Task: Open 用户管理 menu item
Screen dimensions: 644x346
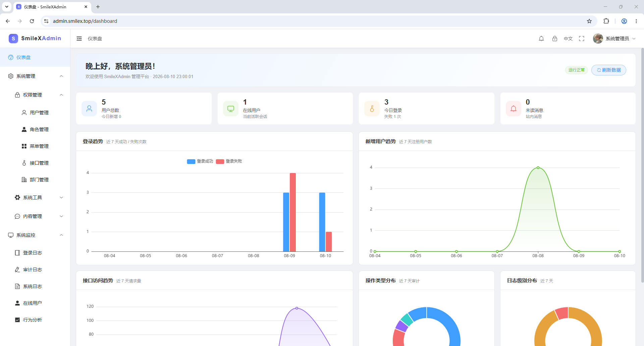Action: point(35,113)
